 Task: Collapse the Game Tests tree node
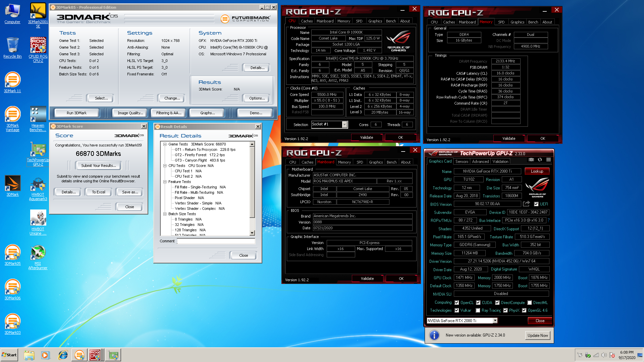click(165, 144)
